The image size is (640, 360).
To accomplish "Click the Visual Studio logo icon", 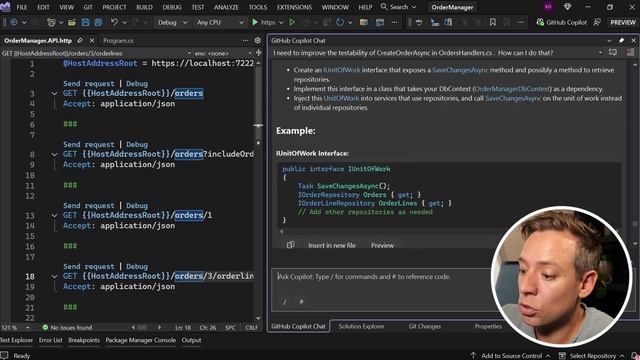I will (5, 7).
